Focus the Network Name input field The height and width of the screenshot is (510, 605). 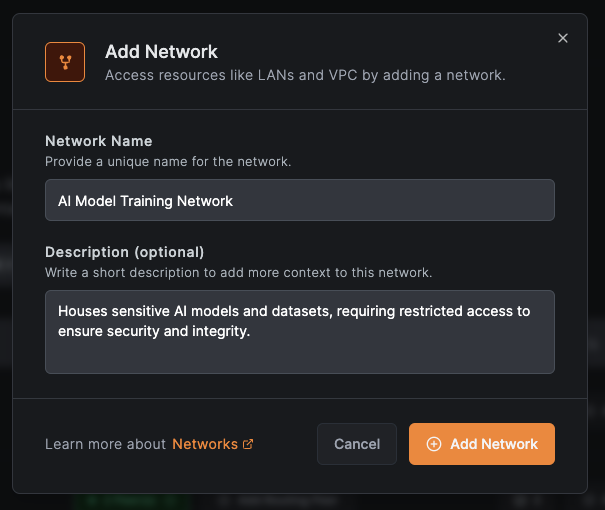pyautogui.click(x=300, y=200)
